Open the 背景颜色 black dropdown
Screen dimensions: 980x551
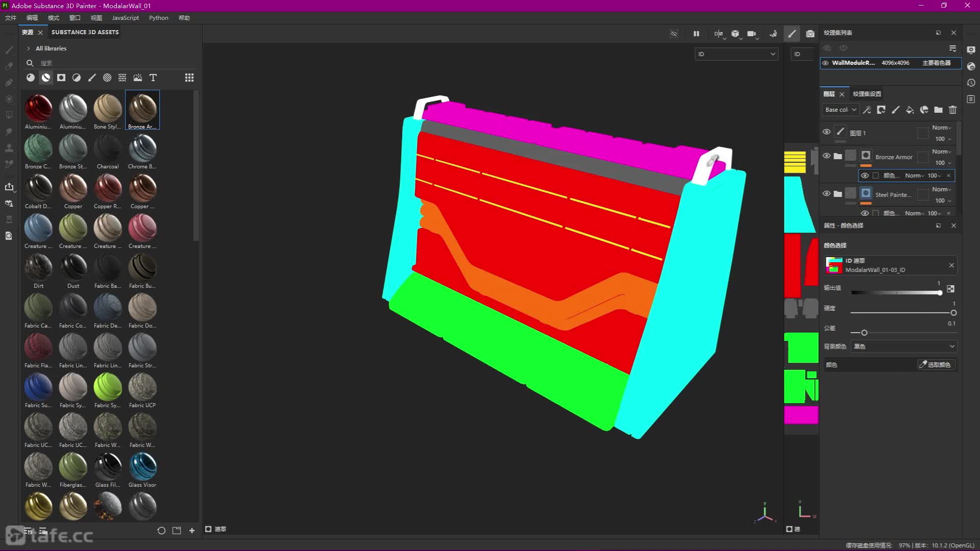coord(903,346)
